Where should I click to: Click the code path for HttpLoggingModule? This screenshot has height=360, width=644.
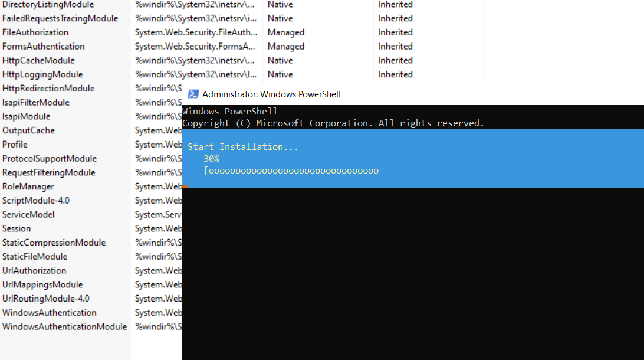196,74
